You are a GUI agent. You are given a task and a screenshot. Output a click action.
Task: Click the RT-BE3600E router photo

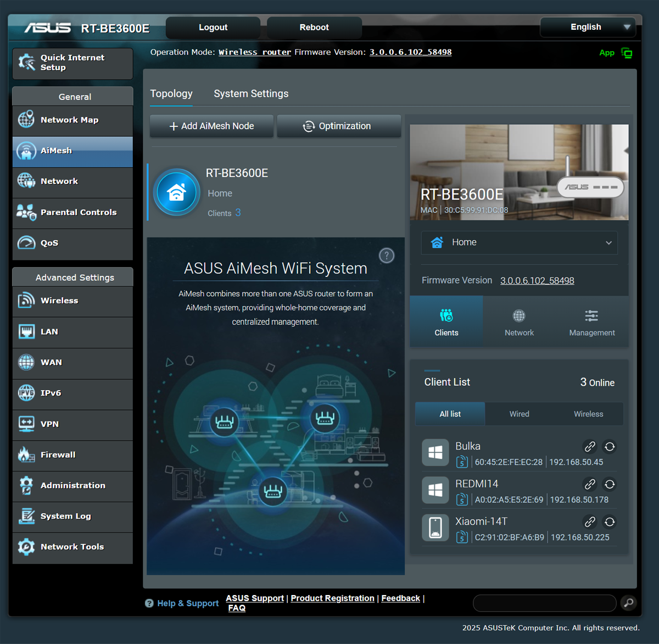(x=519, y=172)
